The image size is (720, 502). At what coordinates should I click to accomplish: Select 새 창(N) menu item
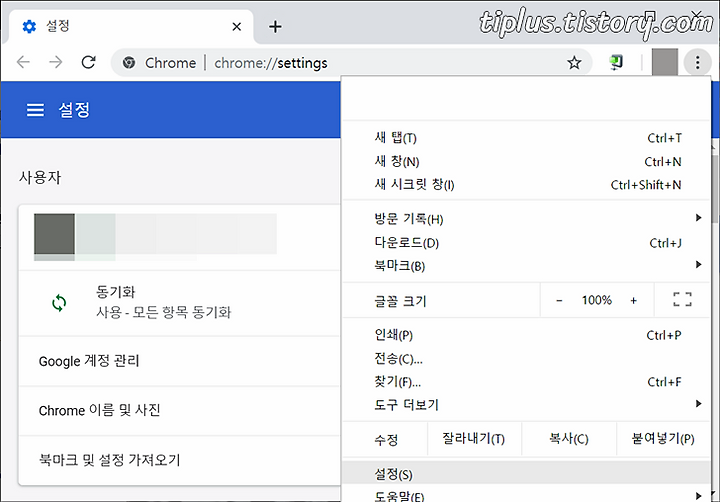click(x=526, y=161)
